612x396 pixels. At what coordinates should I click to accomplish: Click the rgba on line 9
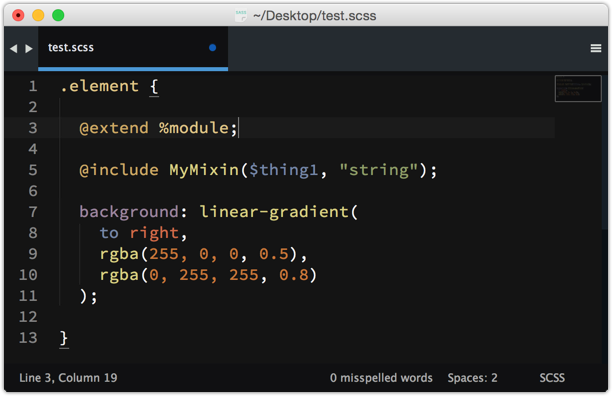tap(119, 255)
